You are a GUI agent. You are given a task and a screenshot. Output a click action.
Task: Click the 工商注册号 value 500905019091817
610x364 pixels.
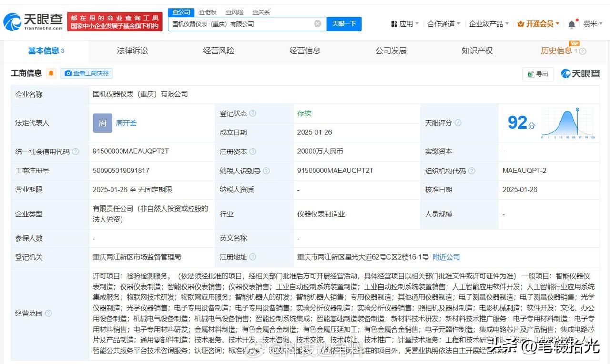point(121,171)
